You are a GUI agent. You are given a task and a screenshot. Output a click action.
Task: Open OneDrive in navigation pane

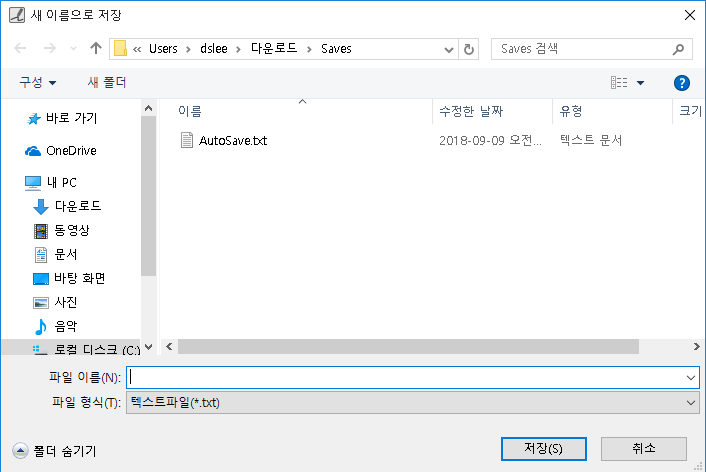[x=71, y=151]
